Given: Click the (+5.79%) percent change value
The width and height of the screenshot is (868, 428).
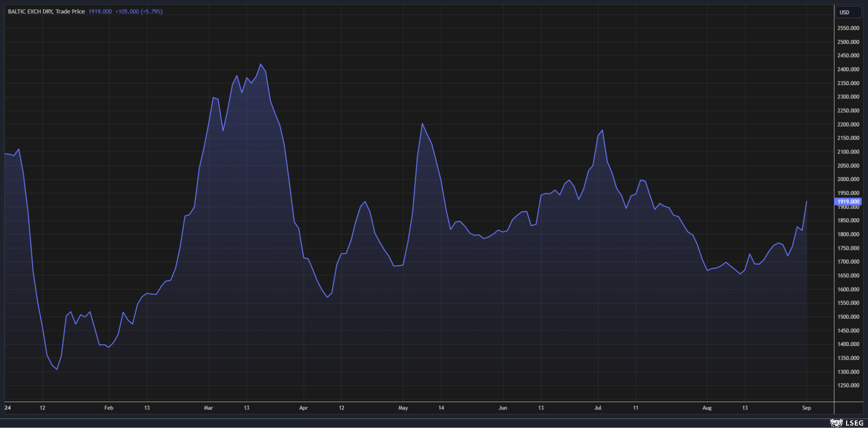Looking at the screenshot, I should 152,11.
